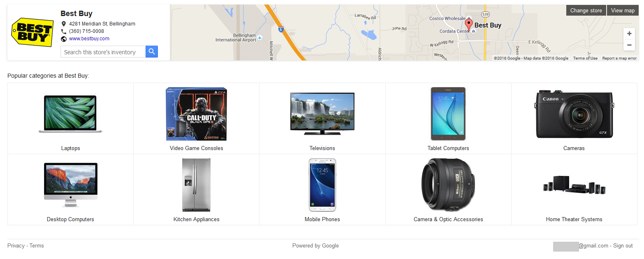Click the Best Buy yellow tag logo
The width and height of the screenshot is (644, 259).
32,32
